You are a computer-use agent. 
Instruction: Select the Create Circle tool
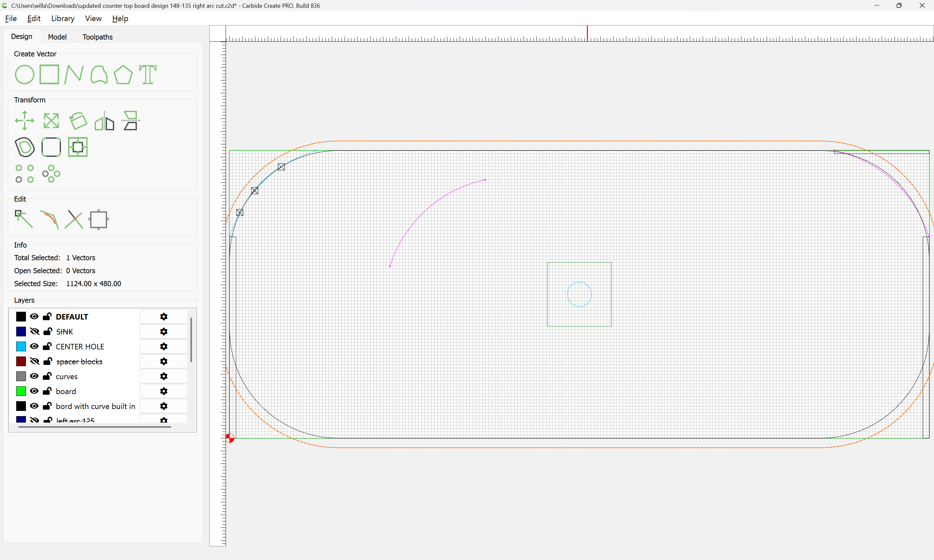pos(25,74)
